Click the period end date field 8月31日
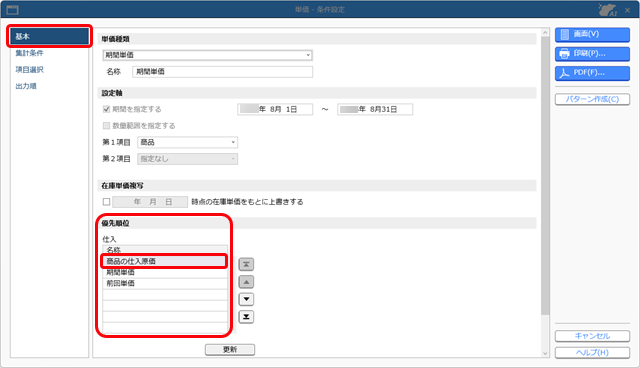640x368 pixels. click(x=375, y=109)
